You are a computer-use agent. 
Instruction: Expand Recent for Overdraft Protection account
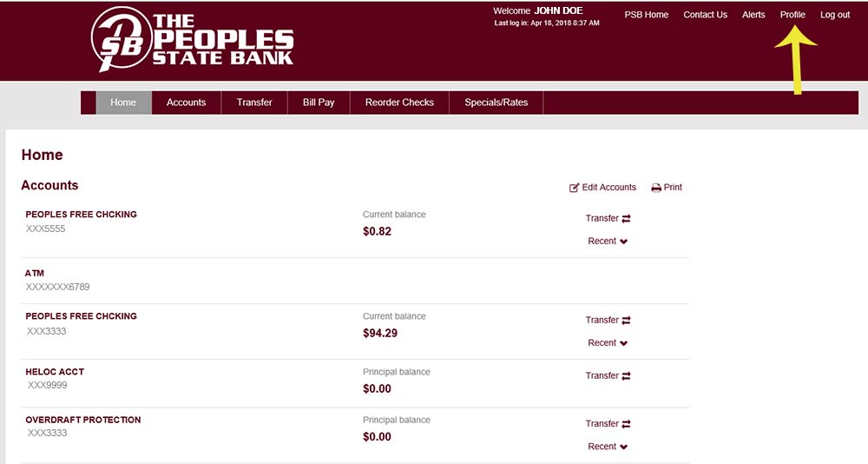pyautogui.click(x=623, y=447)
